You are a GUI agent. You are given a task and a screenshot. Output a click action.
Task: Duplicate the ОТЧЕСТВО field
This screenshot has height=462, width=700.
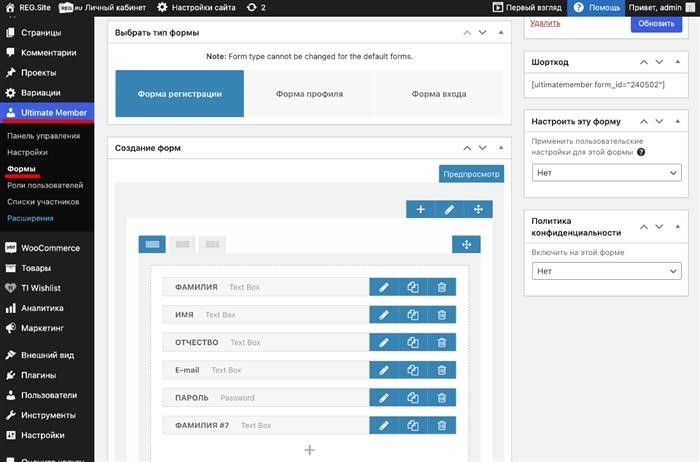[412, 342]
